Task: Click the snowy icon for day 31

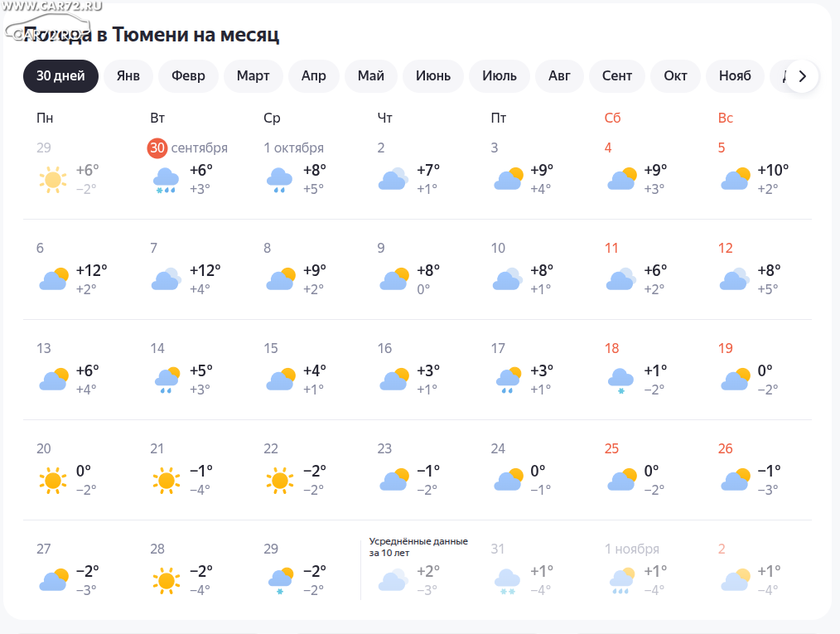Action: point(507,580)
